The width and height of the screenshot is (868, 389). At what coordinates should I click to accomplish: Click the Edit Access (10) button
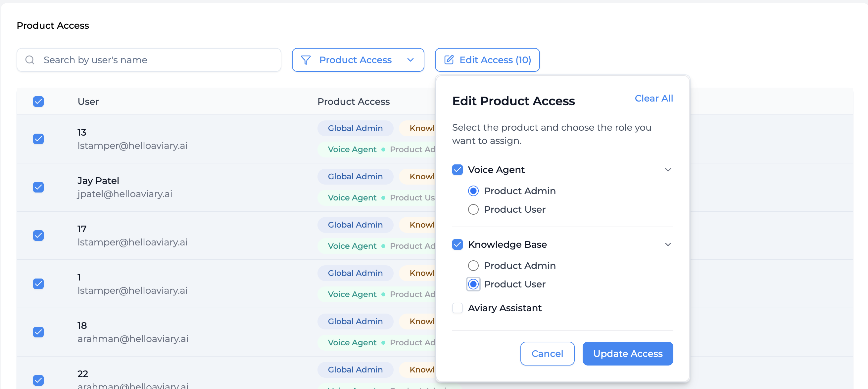click(x=487, y=60)
